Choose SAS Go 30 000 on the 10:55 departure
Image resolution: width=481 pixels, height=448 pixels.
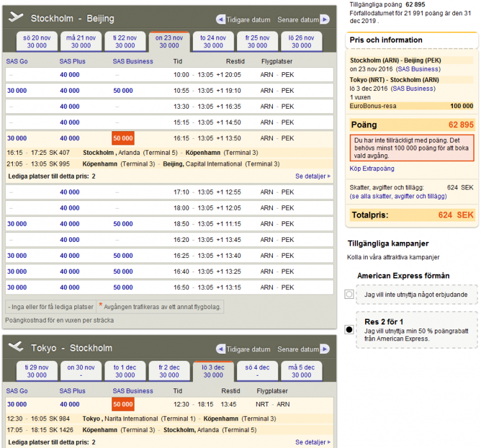17,91
